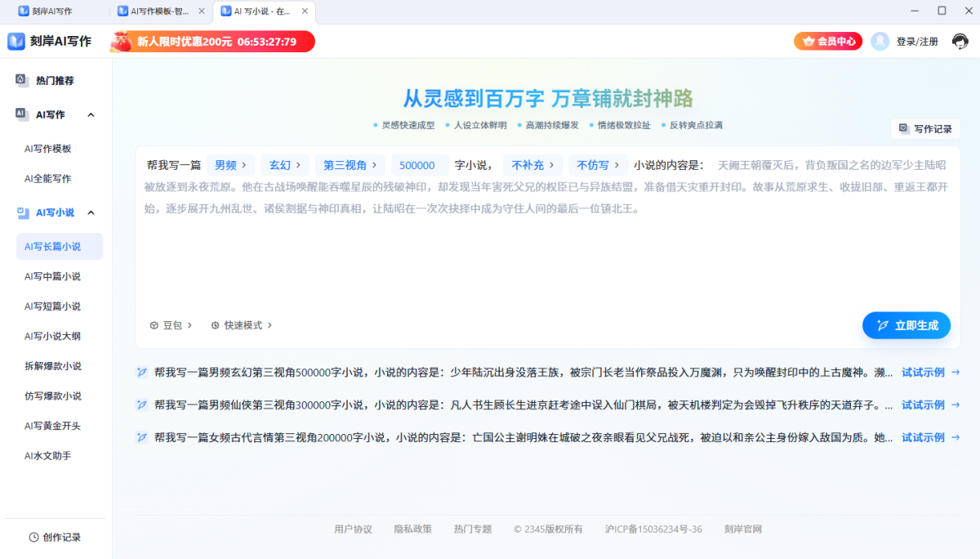
Task: Select AI写黄金开头 in the sidebar
Action: pos(52,426)
